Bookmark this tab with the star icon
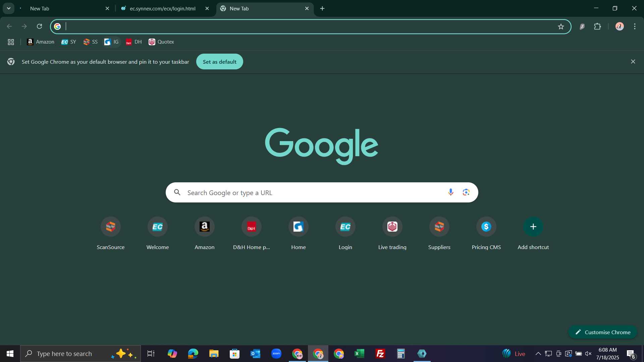The image size is (644, 362). 561,26
